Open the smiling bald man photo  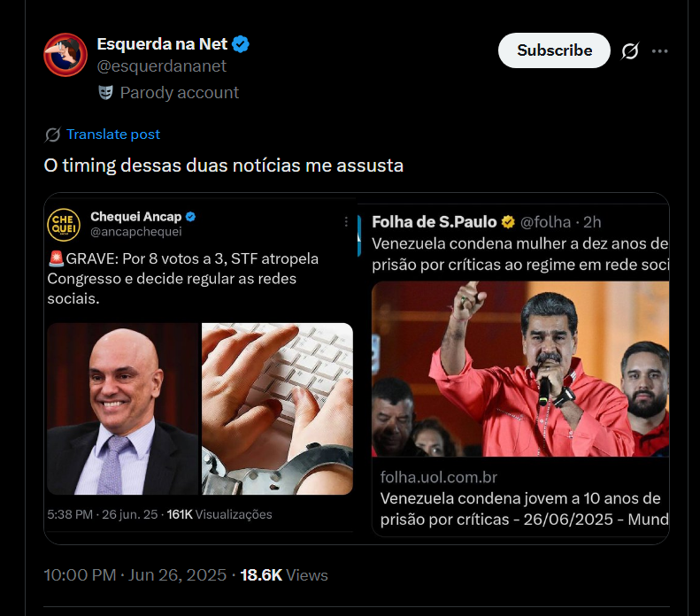(x=122, y=409)
